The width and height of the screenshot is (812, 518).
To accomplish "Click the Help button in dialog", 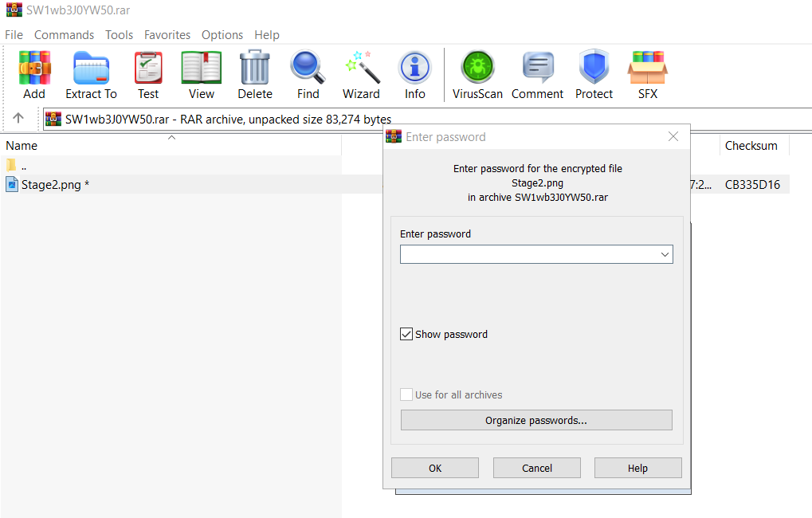I will coord(638,468).
